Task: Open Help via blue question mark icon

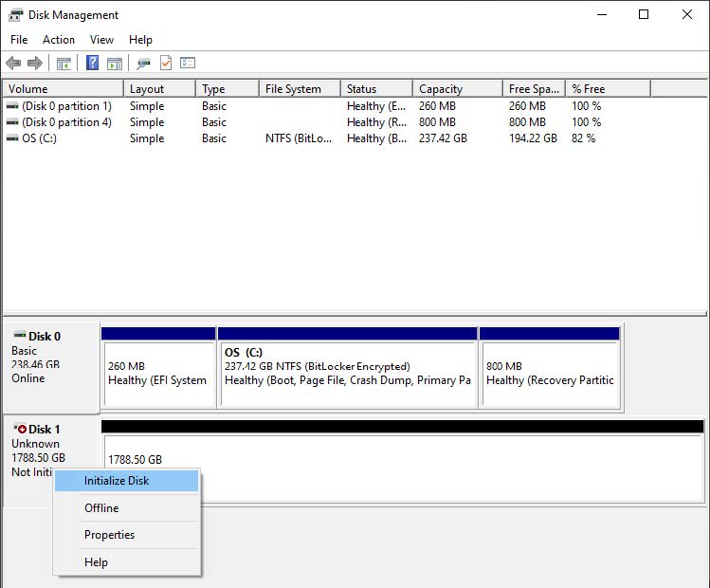Action: click(x=92, y=64)
